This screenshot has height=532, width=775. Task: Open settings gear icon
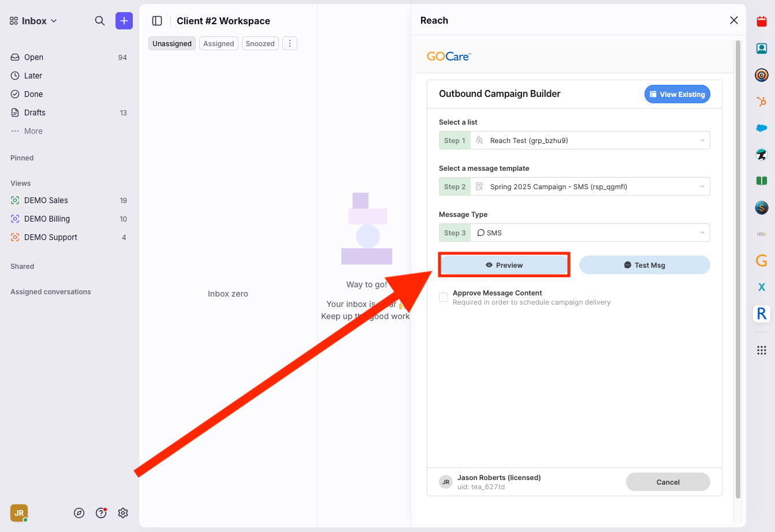pyautogui.click(x=123, y=513)
